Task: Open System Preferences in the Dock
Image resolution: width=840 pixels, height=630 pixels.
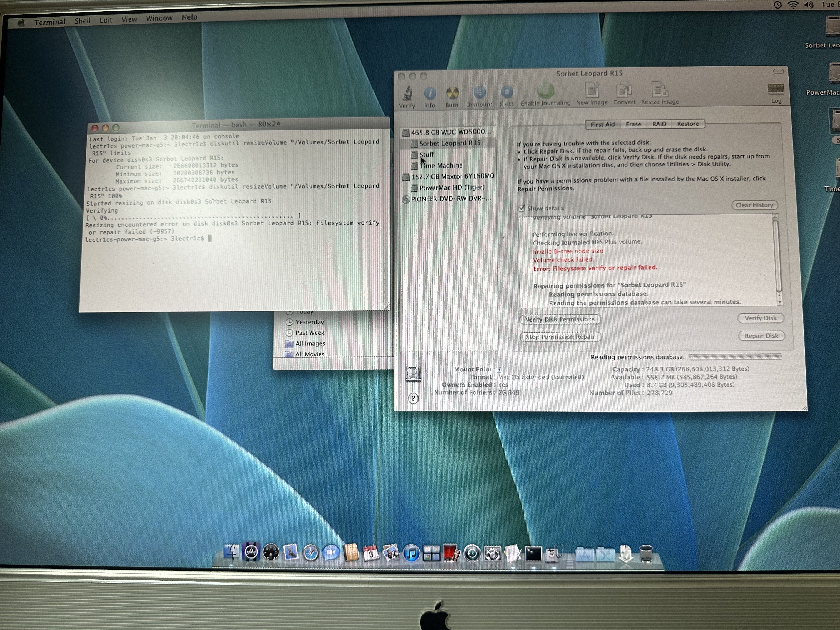Action: tap(492, 554)
